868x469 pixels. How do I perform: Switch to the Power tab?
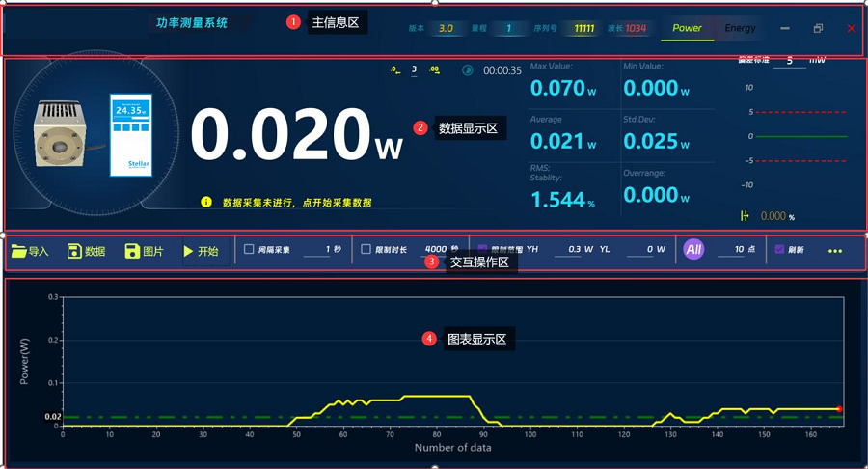(x=687, y=28)
